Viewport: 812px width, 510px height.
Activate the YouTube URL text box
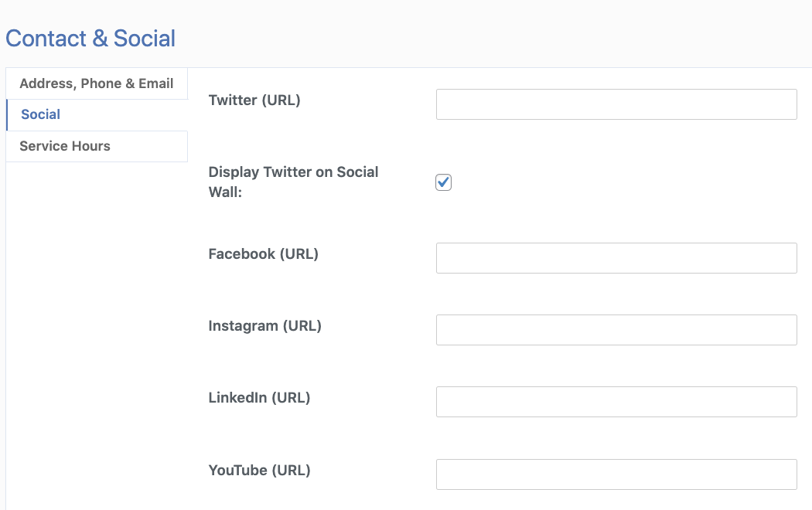coord(616,474)
